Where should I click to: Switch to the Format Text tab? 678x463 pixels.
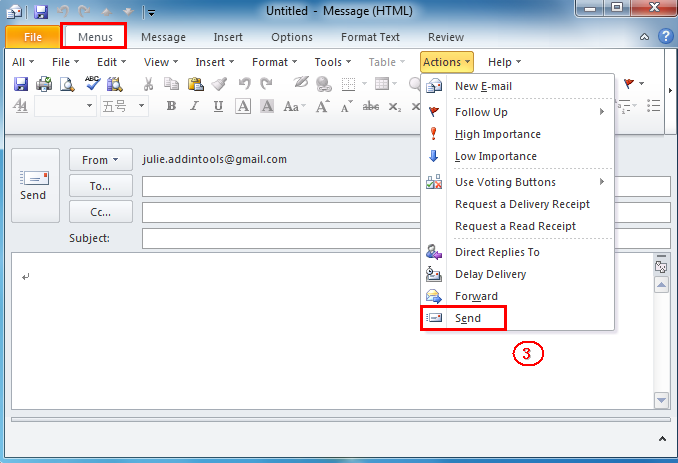[370, 37]
